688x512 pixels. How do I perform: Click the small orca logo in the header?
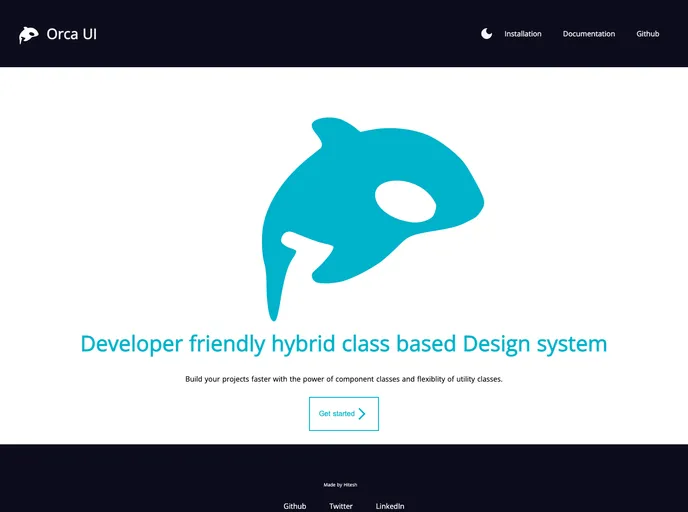click(x=28, y=35)
